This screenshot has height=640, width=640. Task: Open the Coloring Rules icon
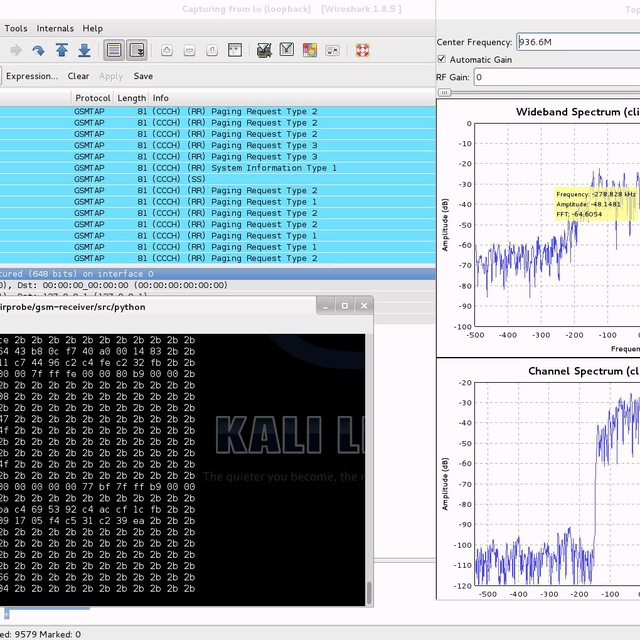[310, 51]
